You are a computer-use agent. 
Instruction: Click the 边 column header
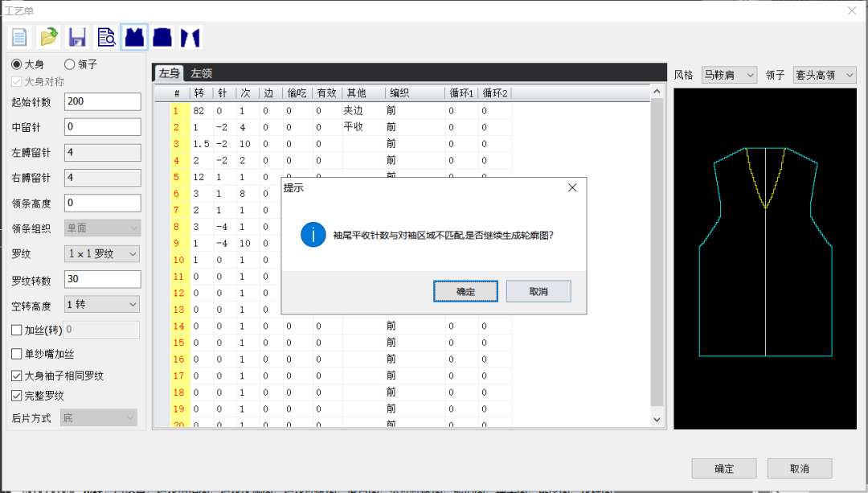(272, 93)
